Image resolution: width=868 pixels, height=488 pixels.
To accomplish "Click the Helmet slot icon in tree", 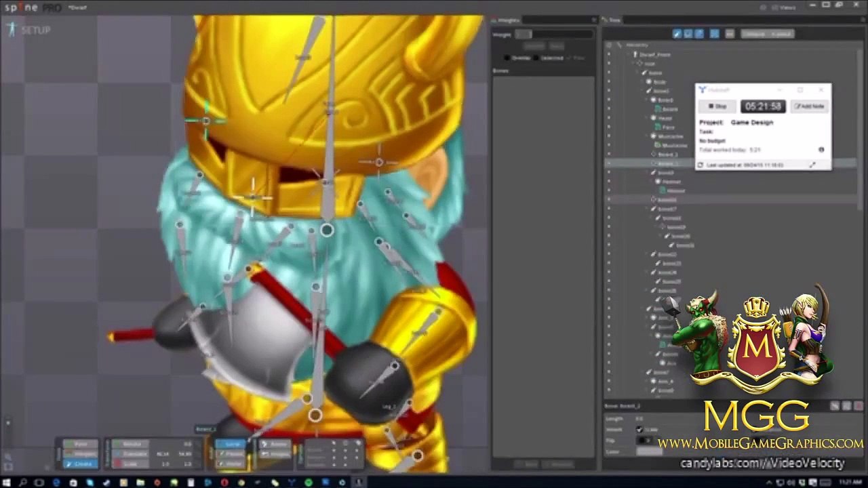I will coord(658,182).
